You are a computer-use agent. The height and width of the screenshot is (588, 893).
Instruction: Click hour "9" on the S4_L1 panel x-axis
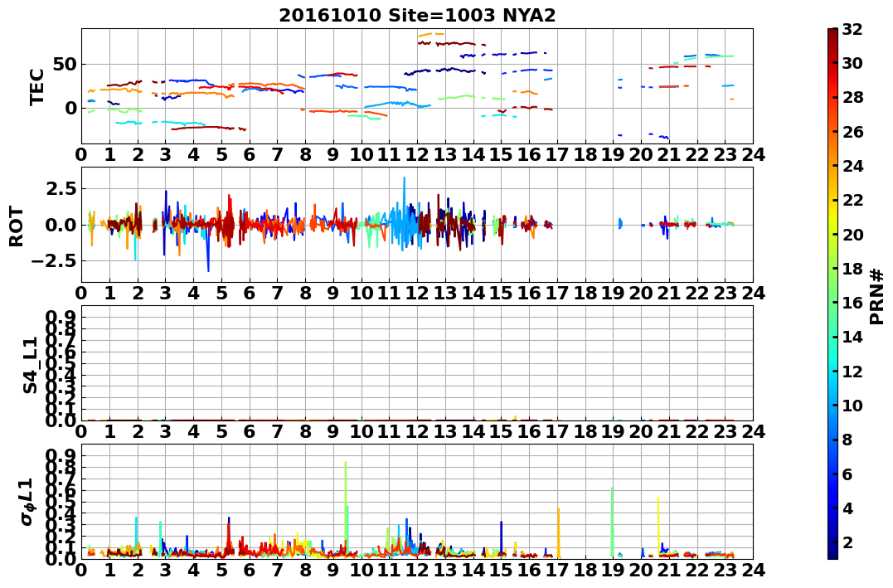pos(333,431)
